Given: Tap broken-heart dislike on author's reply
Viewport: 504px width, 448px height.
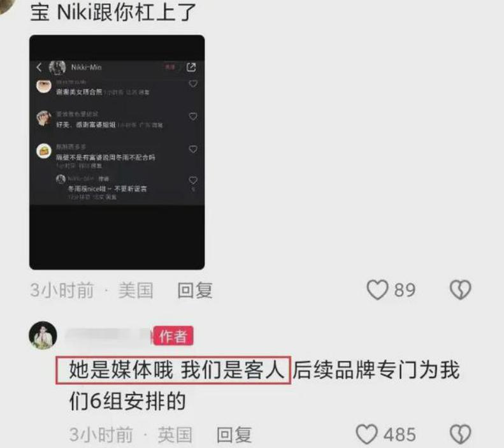Looking at the screenshot, I should point(460,434).
